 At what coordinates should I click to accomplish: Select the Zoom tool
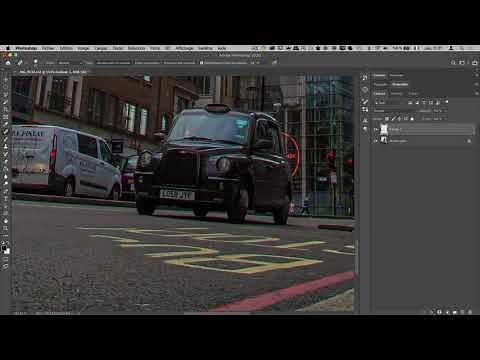click(6, 228)
